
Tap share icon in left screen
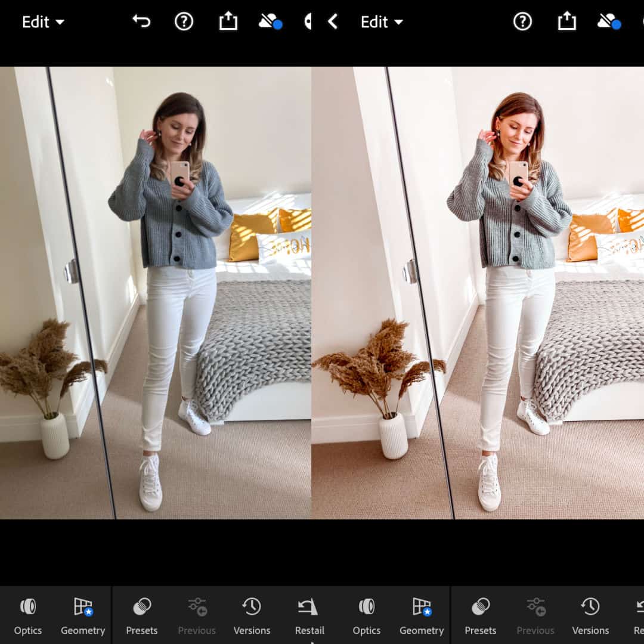click(x=228, y=20)
